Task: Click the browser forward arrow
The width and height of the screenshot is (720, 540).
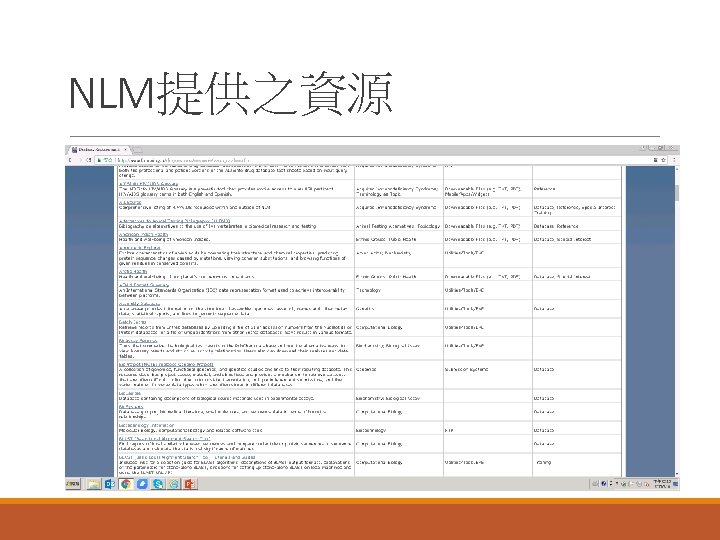Action: (x=79, y=160)
